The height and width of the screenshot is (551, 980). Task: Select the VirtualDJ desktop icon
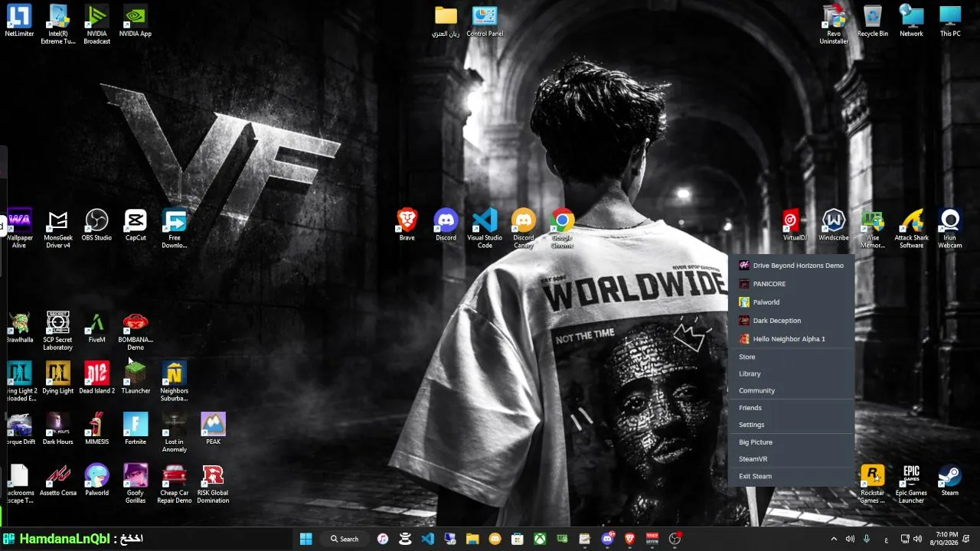795,226
